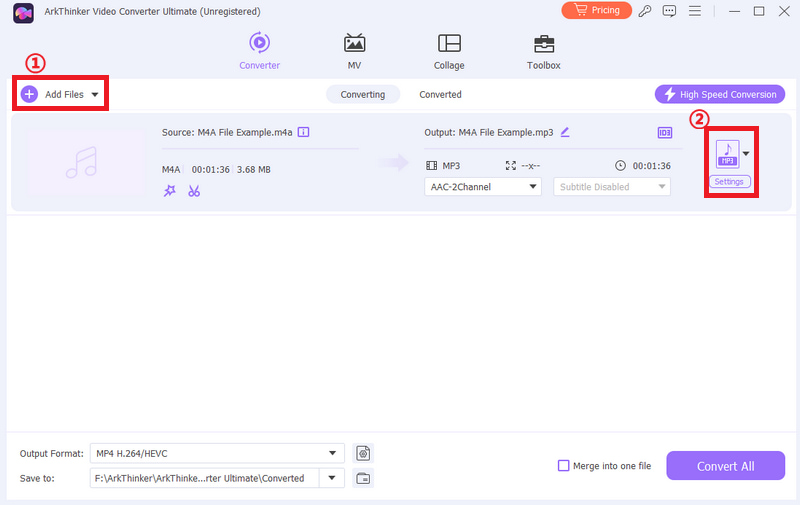Viewport: 800px width, 505px height.
Task: Click the clock duration icon
Action: (620, 165)
